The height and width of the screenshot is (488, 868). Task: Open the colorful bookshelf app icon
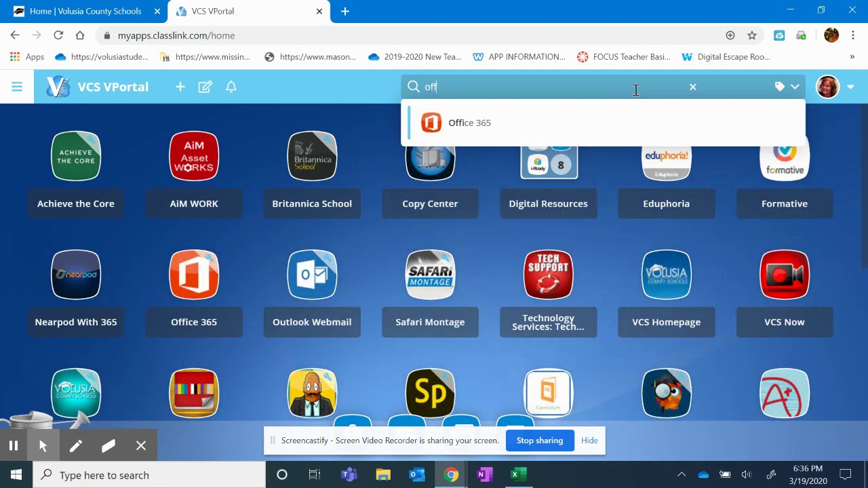[x=194, y=393]
